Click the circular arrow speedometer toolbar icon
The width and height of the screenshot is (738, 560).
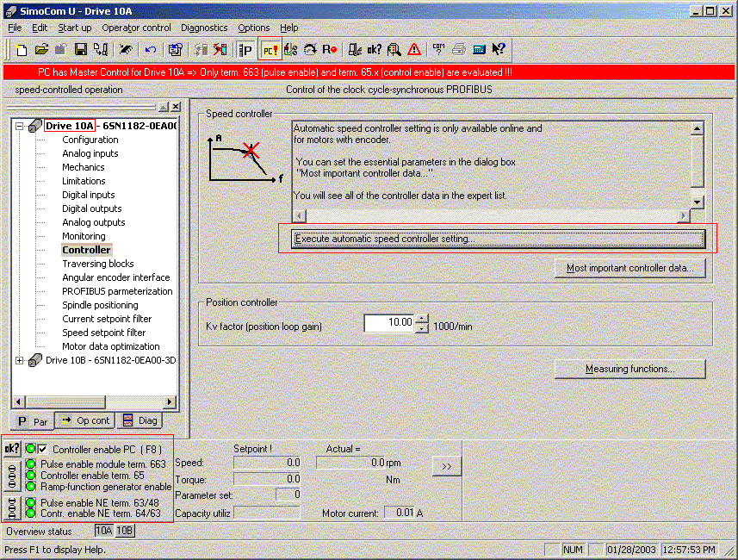point(310,49)
